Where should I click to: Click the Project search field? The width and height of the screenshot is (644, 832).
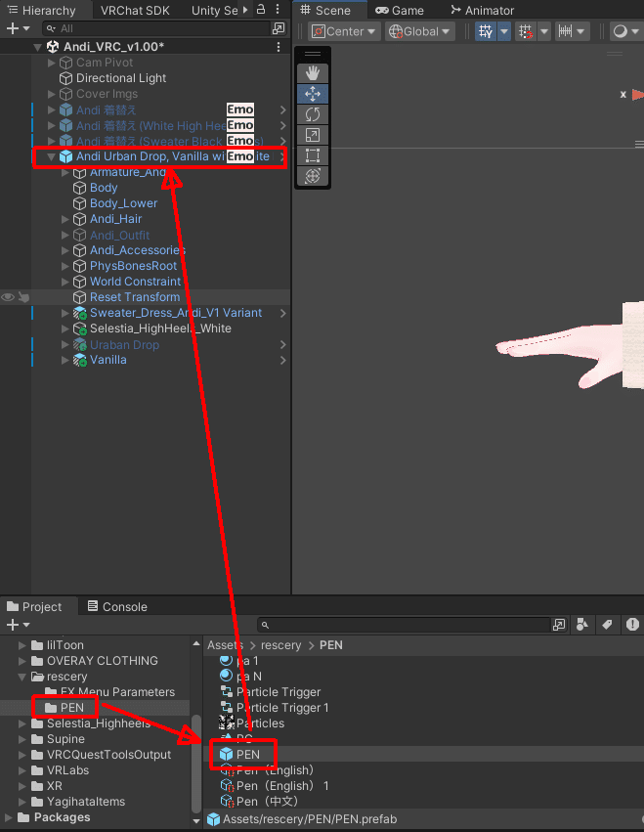405,625
